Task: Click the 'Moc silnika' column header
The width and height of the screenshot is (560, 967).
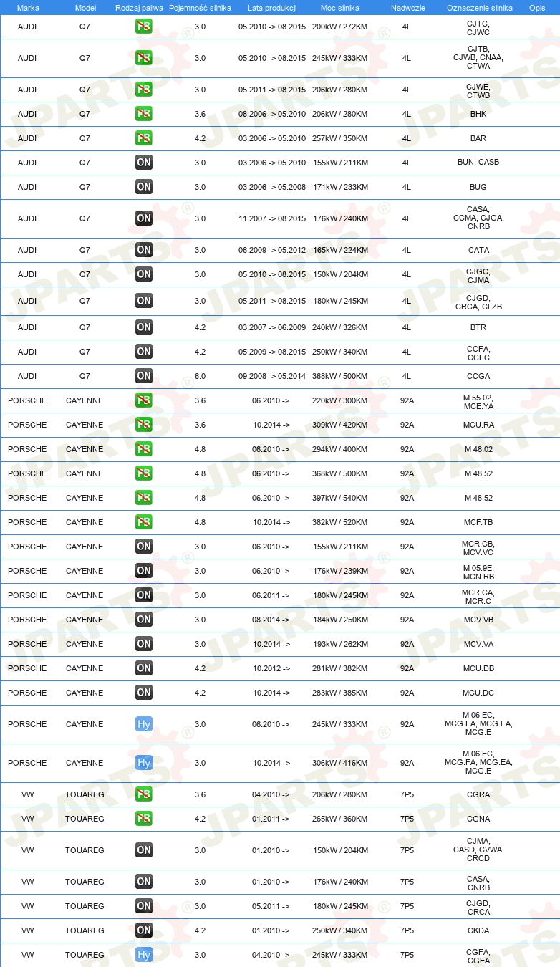Action: (x=340, y=7)
